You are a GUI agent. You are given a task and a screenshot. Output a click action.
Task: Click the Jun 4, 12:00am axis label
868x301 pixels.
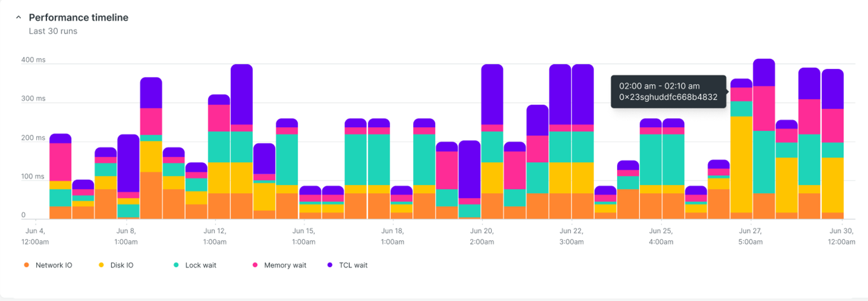tap(35, 236)
